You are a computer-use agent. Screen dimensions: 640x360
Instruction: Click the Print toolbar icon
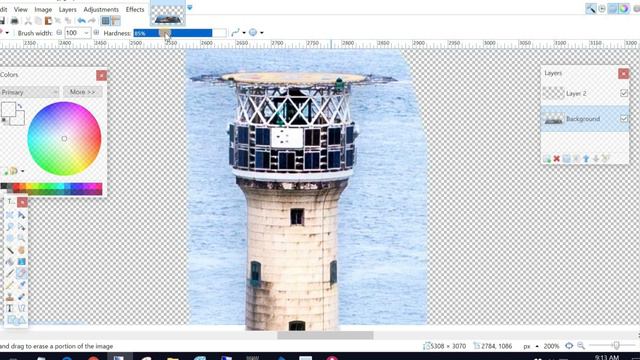pos(14,20)
